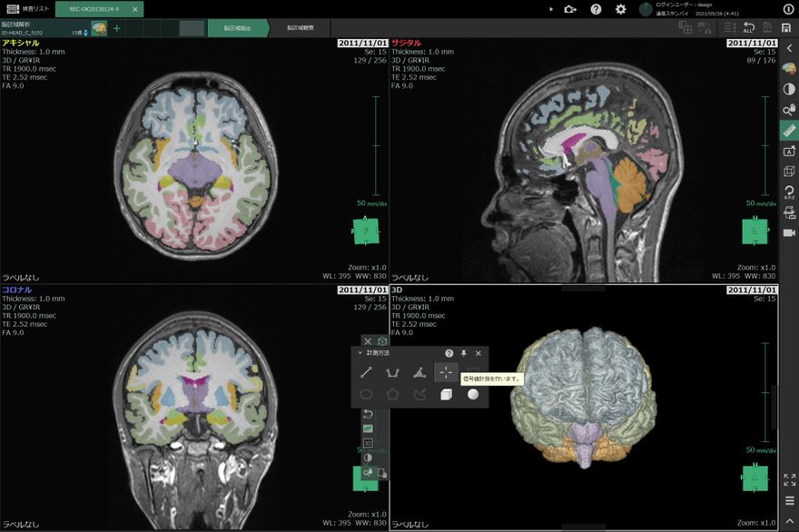Screen dimensions: 799x532
Task: Toggle fullscreen expand icon in right sidebar
Action: click(x=788, y=479)
